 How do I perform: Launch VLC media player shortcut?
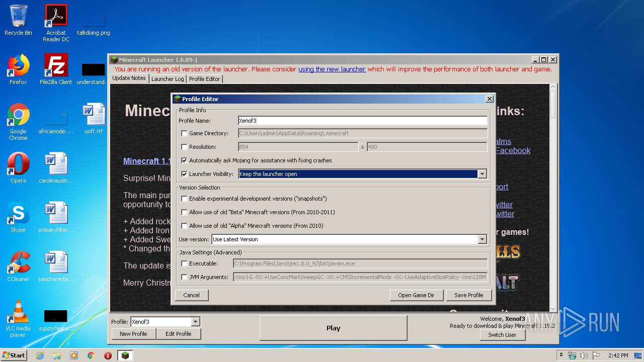point(18,319)
